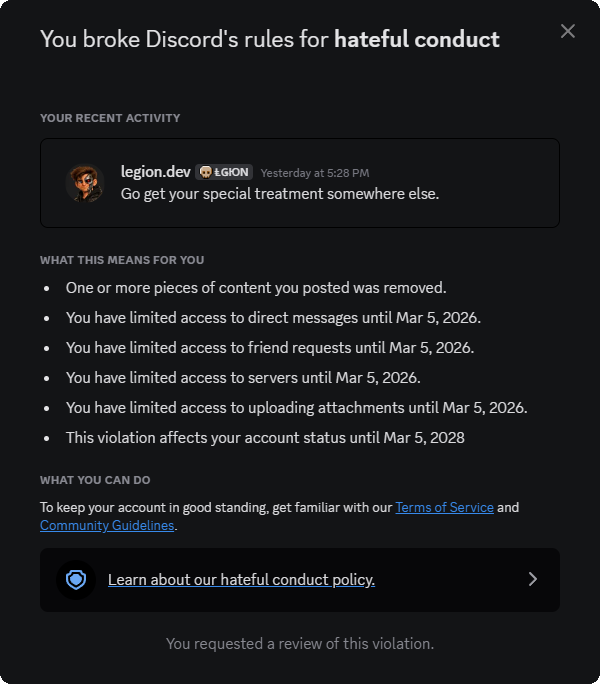Viewport: 600px width, 684px height.
Task: Click the 'You requested a review' status text
Action: (300, 644)
